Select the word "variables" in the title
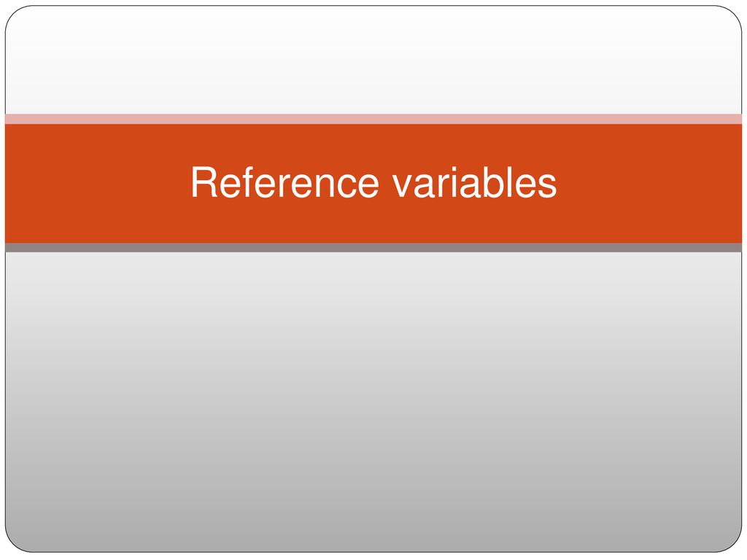This screenshot has width=747, height=560. pyautogui.click(x=474, y=182)
